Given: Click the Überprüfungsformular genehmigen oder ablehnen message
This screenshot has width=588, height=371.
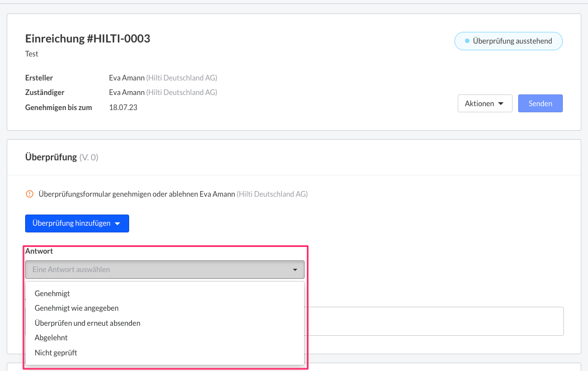Looking at the screenshot, I should pyautogui.click(x=173, y=194).
